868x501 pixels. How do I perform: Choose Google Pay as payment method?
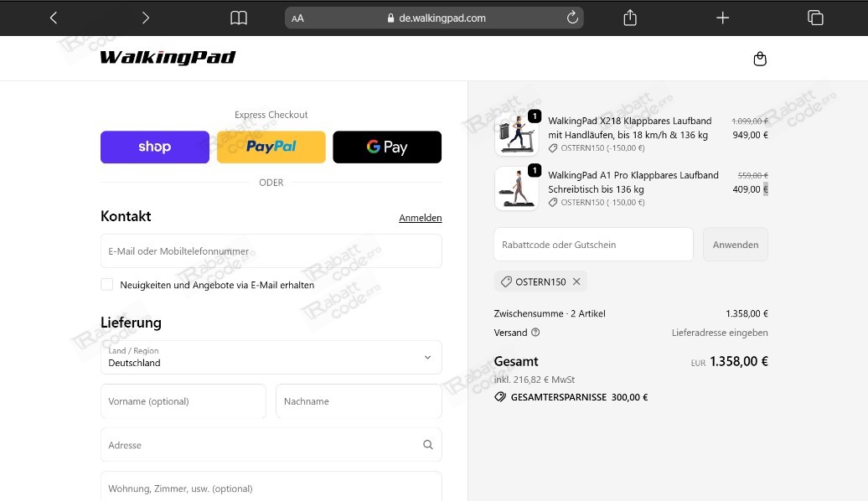pos(387,147)
